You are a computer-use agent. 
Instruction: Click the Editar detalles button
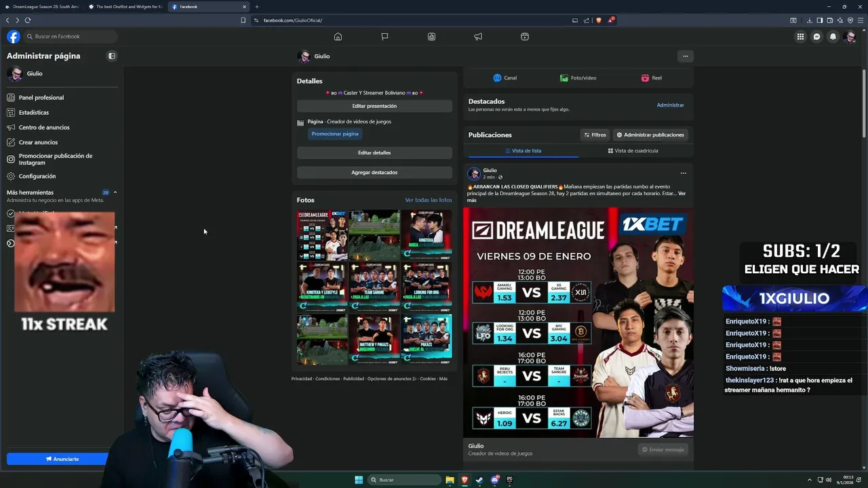pos(374,152)
